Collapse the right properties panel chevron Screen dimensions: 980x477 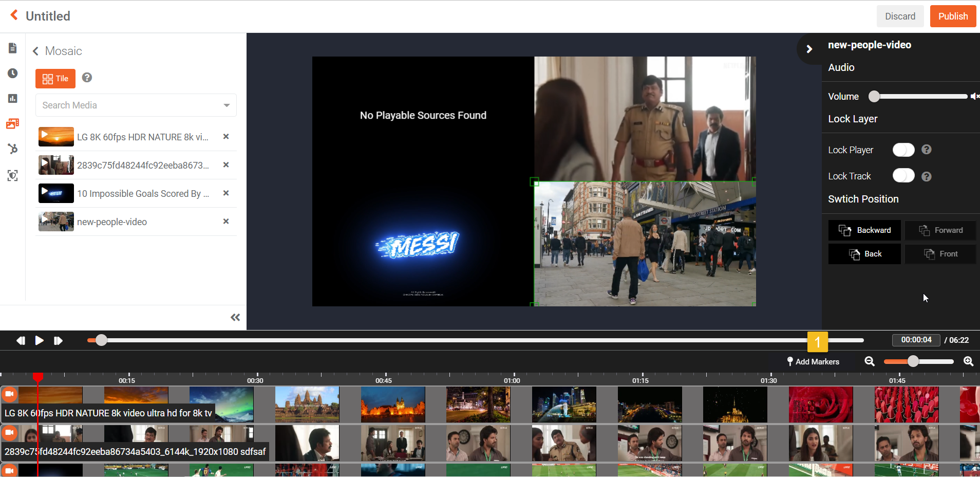point(809,49)
